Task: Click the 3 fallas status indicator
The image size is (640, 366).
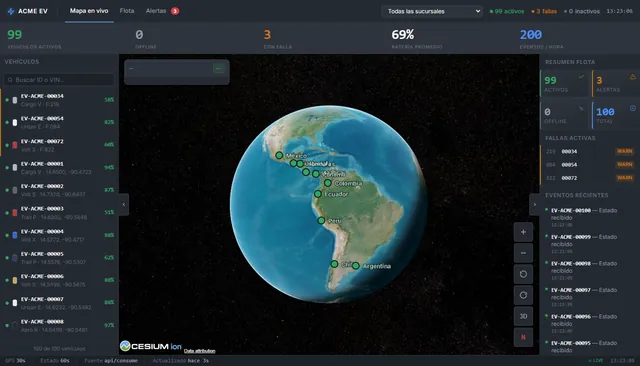Action: pos(544,11)
